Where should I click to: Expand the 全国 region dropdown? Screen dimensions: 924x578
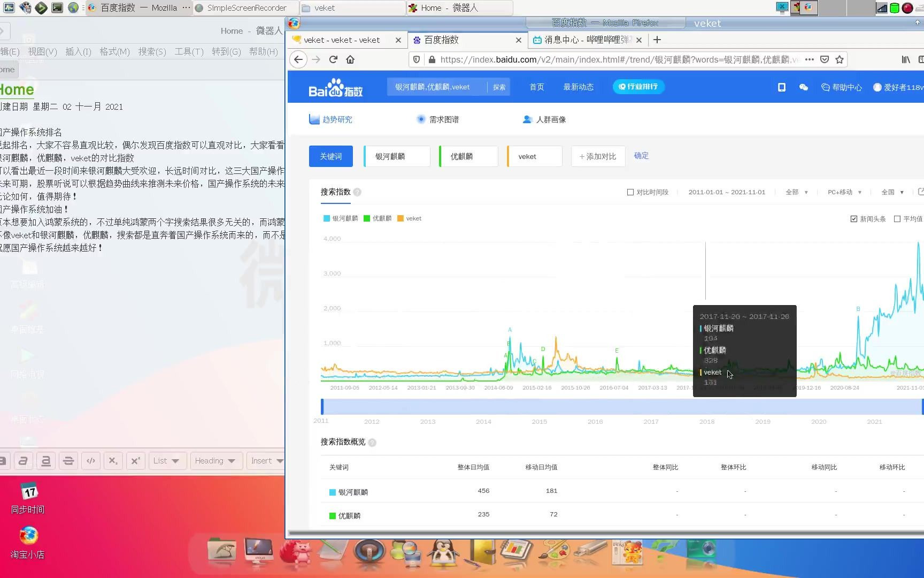[x=892, y=192]
